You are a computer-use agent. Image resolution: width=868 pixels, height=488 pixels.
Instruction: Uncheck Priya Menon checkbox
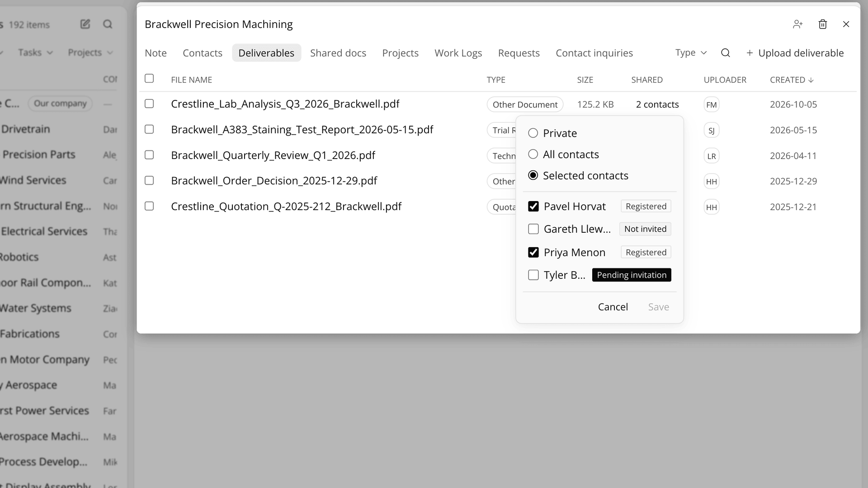[x=533, y=252]
